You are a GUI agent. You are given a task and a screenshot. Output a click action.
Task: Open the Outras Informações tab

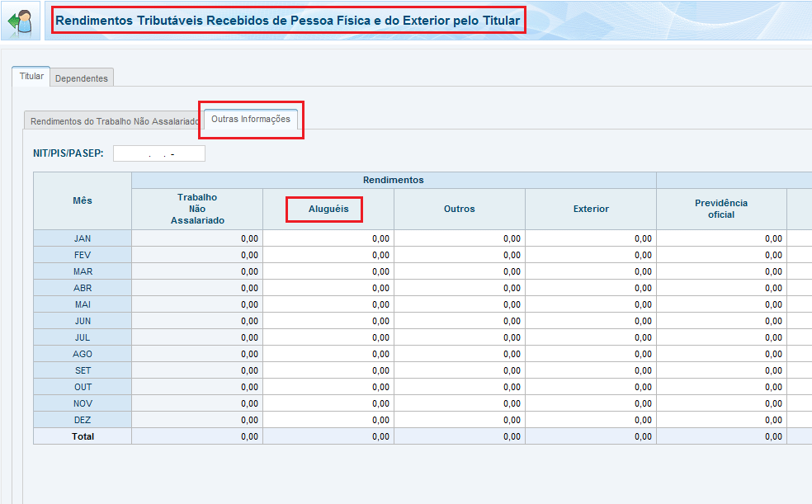(x=251, y=119)
